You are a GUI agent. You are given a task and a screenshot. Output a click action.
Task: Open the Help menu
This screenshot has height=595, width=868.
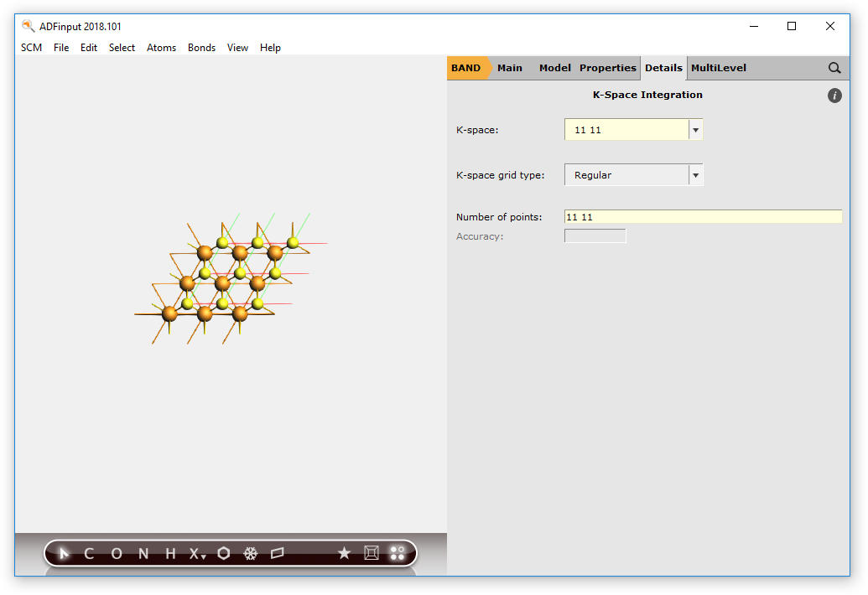coord(270,48)
